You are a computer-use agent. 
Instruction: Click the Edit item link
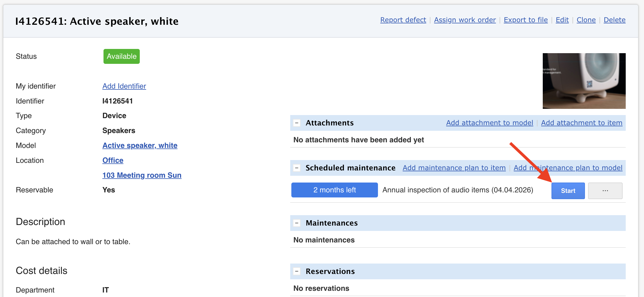[x=562, y=20]
